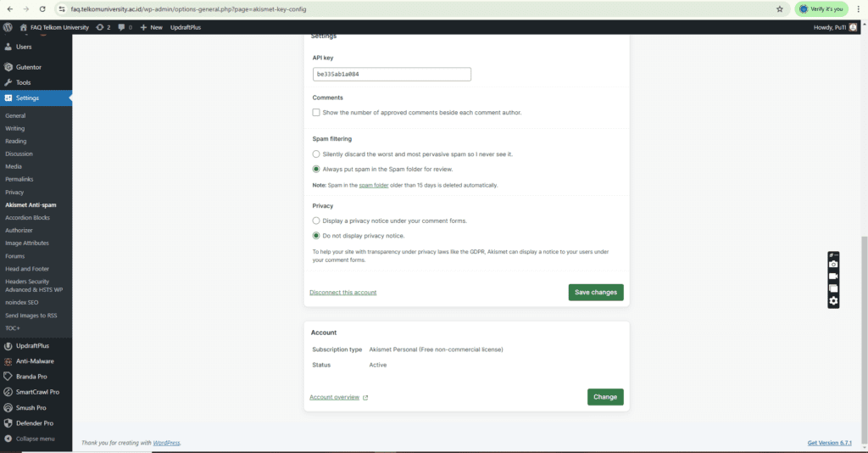Go back with the browser back arrow
Viewport: 868px width, 453px height.
pos(10,8)
